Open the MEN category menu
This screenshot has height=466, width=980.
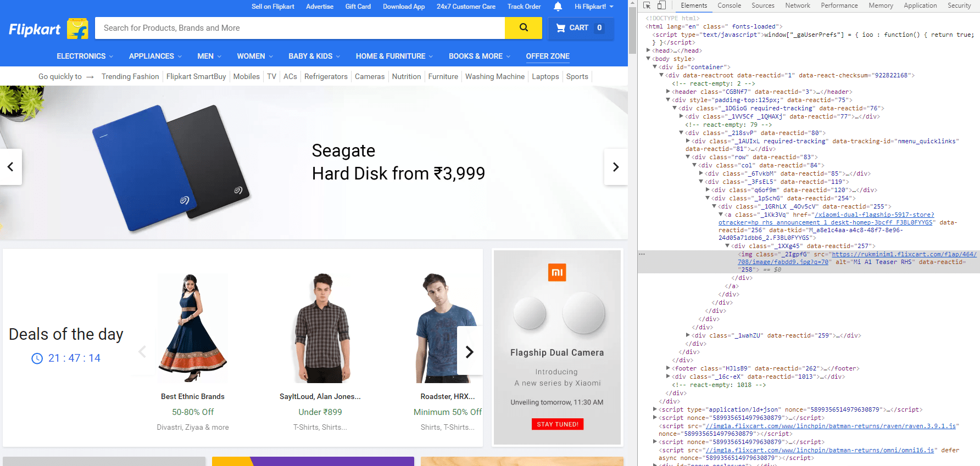pyautogui.click(x=209, y=56)
